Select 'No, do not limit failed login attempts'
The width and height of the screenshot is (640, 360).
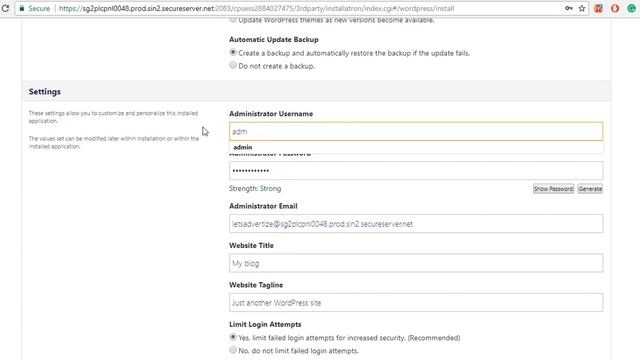point(233,350)
